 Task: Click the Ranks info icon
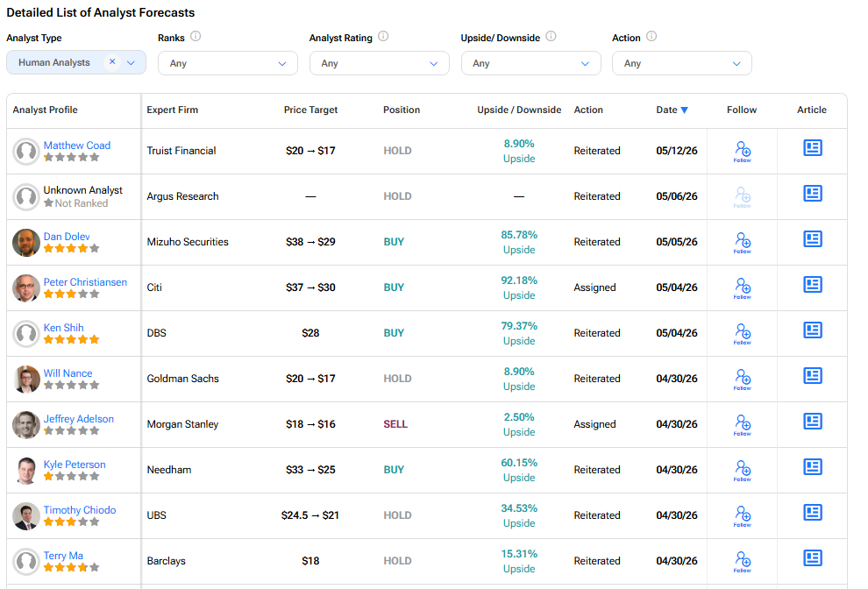point(196,37)
